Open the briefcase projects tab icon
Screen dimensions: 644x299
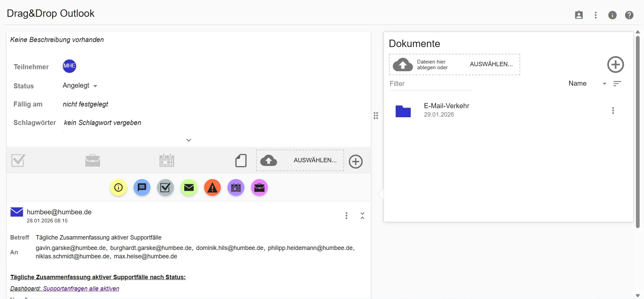click(x=93, y=160)
